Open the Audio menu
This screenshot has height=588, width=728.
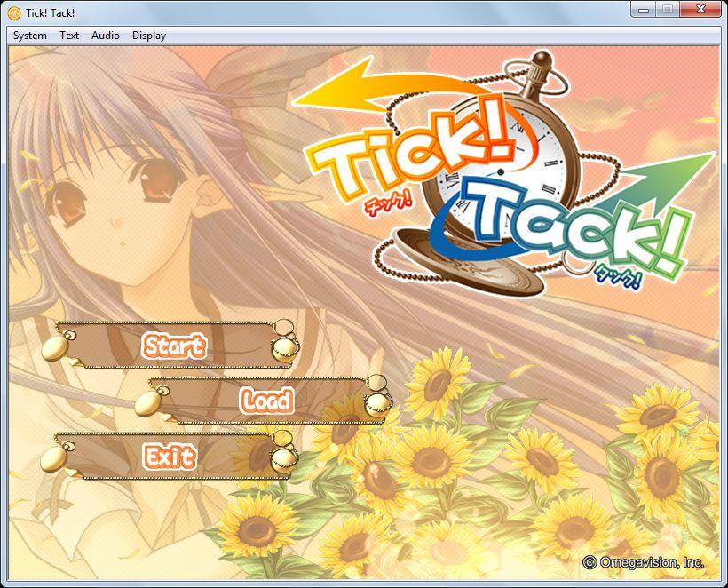(106, 36)
